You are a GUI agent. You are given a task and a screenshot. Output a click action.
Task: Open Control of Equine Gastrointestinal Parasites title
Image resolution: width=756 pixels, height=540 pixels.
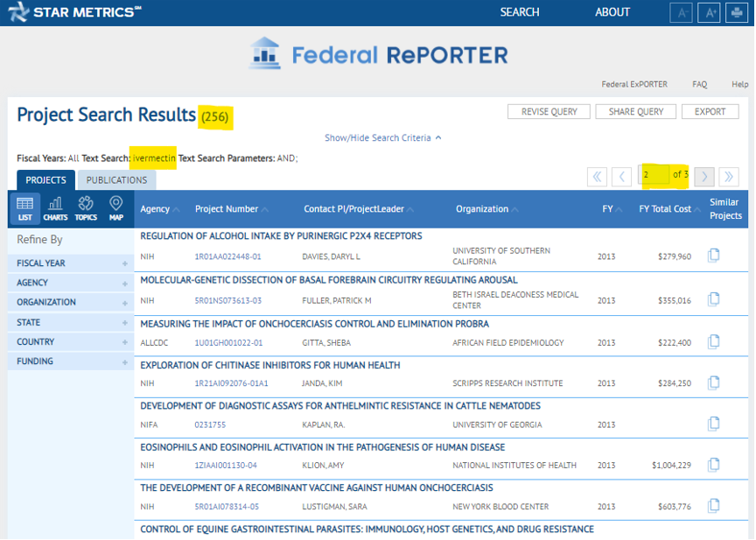click(367, 529)
